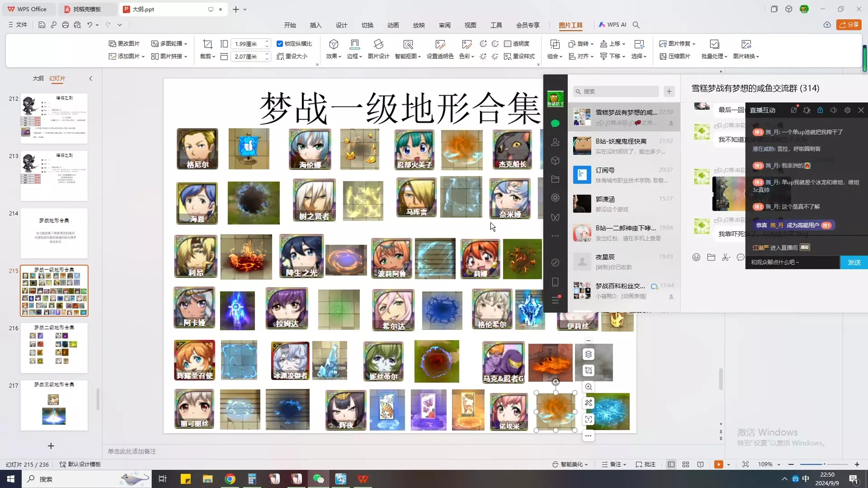Open the 插入 ribbon tab

point(316,25)
